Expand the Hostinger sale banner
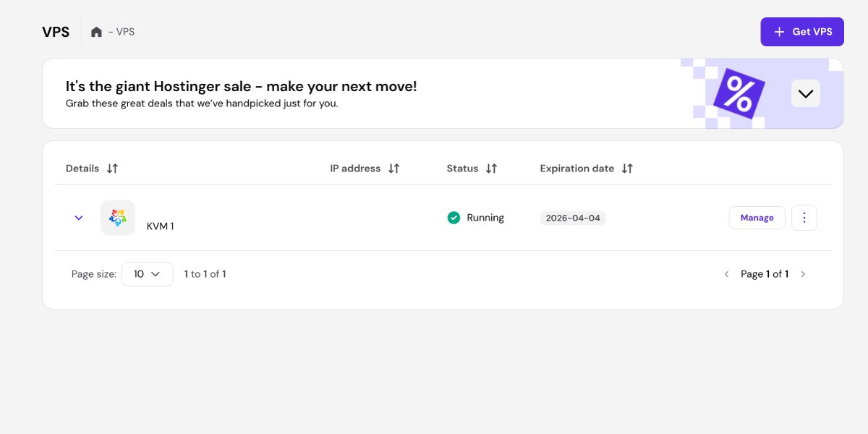This screenshot has width=868, height=434. (x=805, y=93)
